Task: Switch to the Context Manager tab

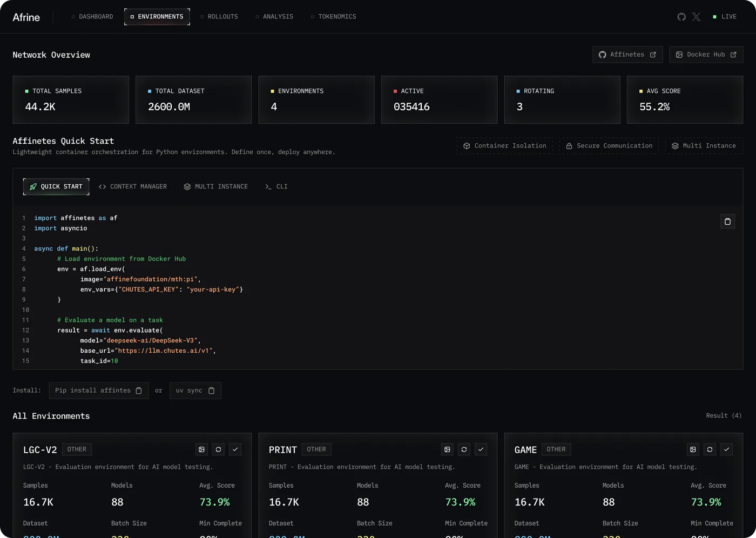Action: 133,187
